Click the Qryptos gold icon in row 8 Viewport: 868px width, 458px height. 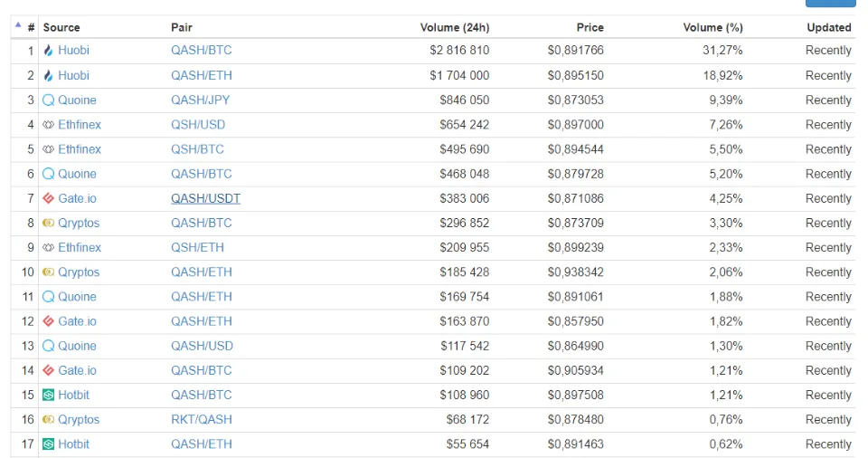pos(48,223)
